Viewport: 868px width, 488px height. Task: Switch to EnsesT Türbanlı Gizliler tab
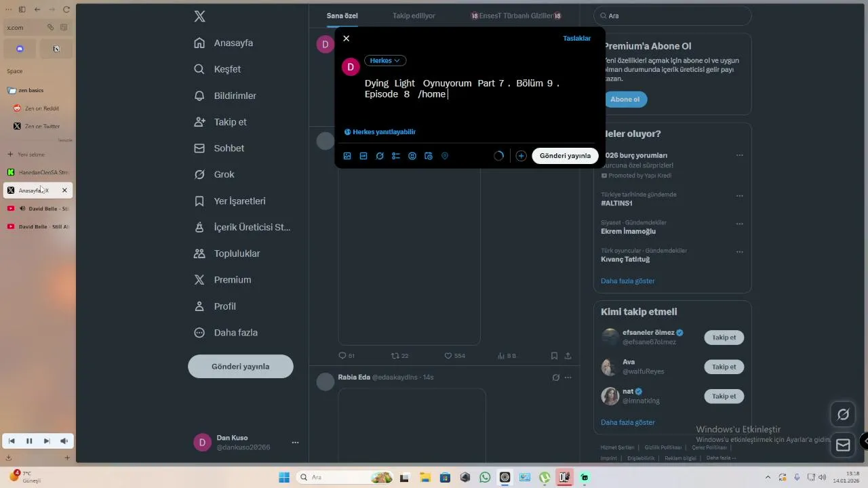click(516, 16)
